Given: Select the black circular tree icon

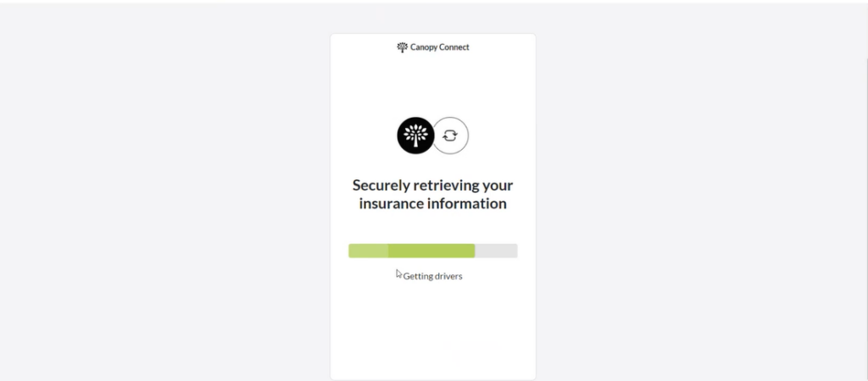Looking at the screenshot, I should tap(415, 135).
